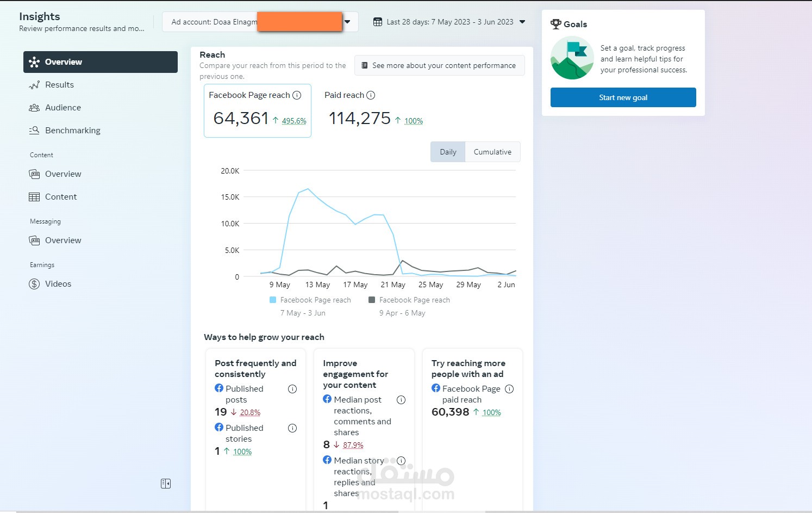This screenshot has height=513, width=812.
Task: Click the 19 published posts value
Action: (221, 412)
